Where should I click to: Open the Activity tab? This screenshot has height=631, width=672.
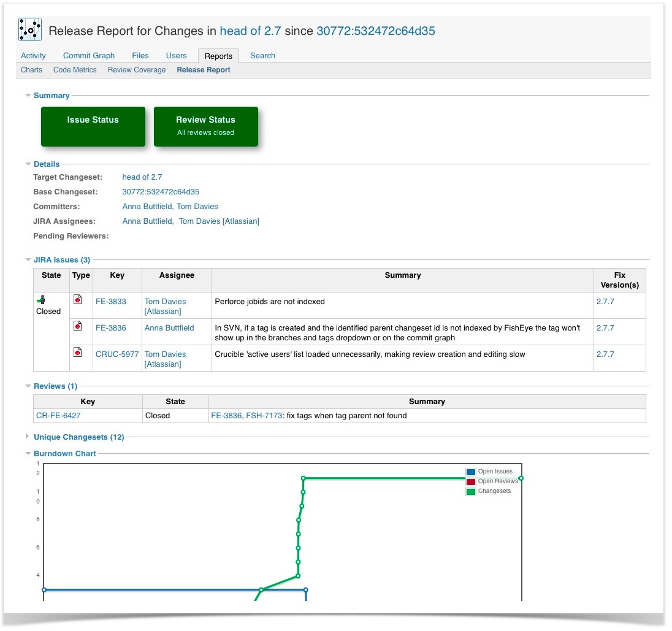(x=34, y=56)
